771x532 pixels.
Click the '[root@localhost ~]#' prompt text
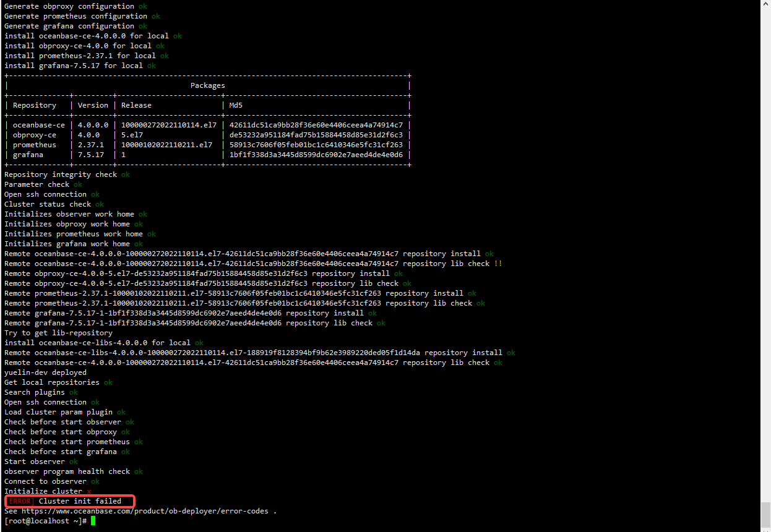point(45,521)
